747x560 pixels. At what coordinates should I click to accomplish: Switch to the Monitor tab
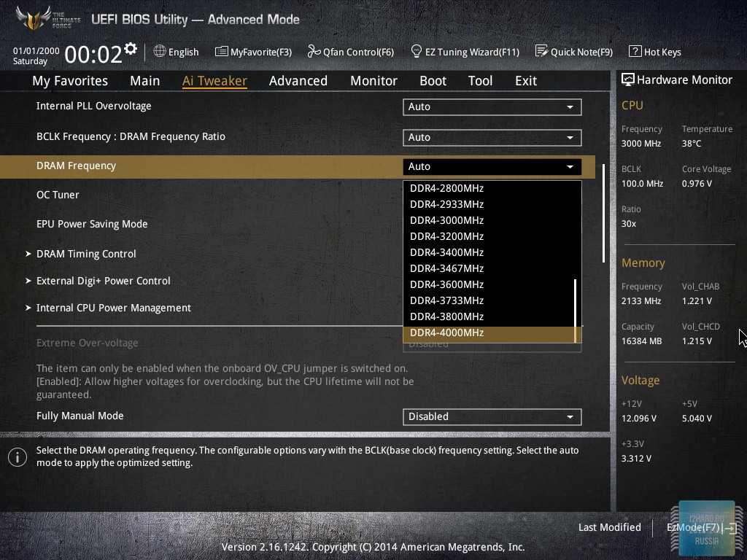pyautogui.click(x=373, y=81)
